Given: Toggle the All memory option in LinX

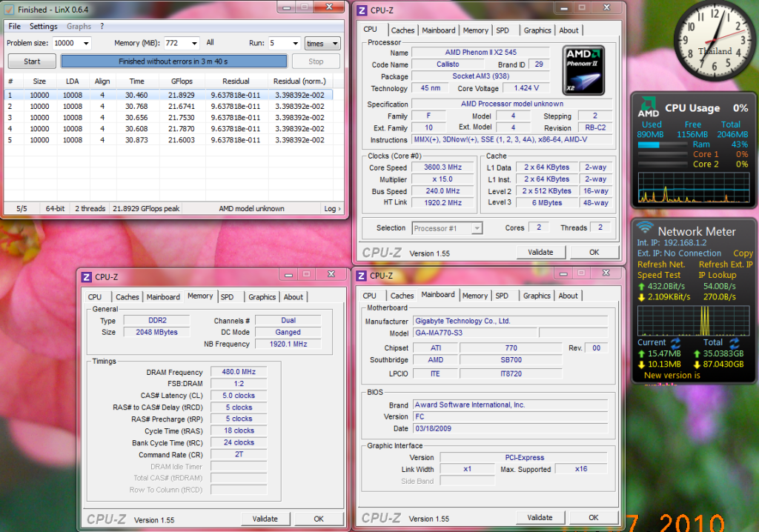Looking at the screenshot, I should pyautogui.click(x=211, y=43).
